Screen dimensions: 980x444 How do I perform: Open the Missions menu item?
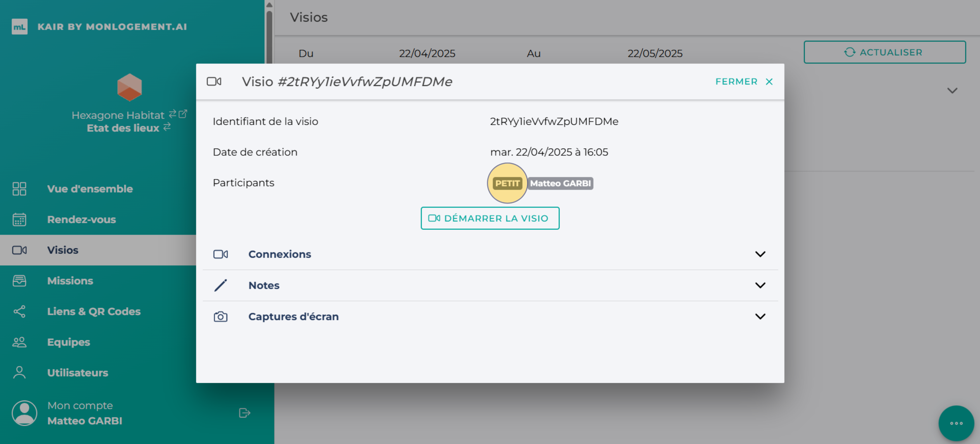pos(70,281)
